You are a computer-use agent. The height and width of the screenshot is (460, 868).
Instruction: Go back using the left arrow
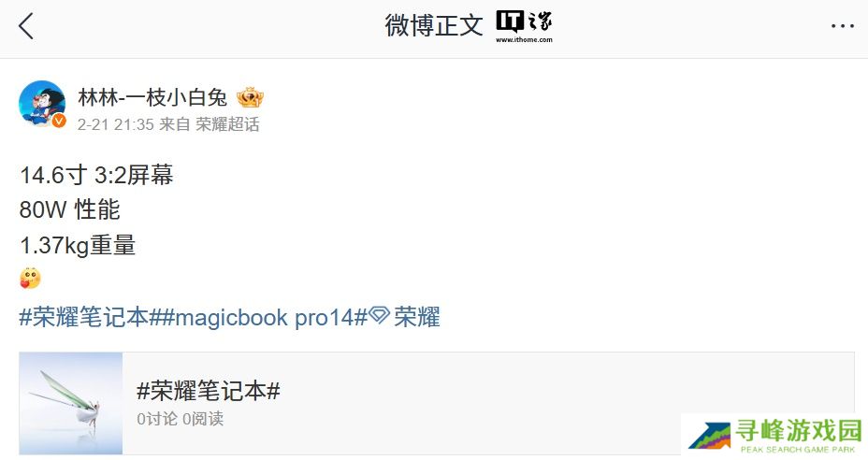(26, 26)
